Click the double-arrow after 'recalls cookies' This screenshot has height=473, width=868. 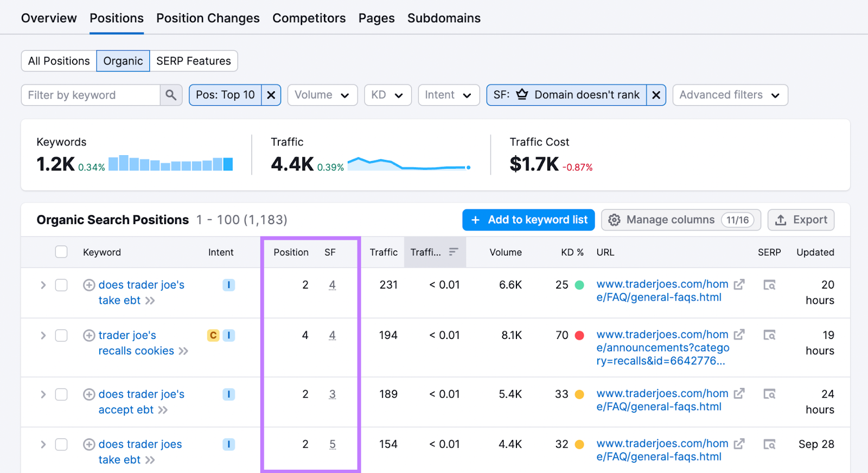[x=183, y=351]
